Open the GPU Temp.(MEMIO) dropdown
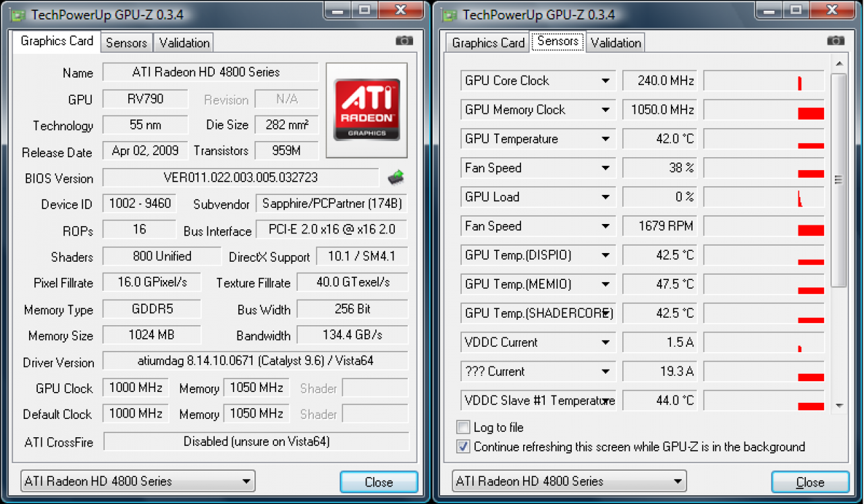Screen dimensions: 864x504 (x=605, y=284)
